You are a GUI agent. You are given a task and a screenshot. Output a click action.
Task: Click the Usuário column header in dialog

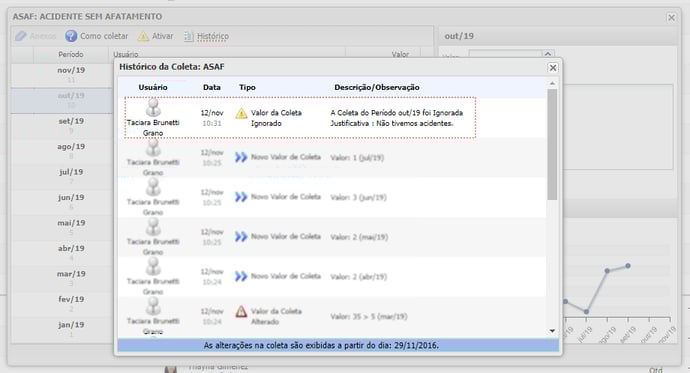point(153,87)
